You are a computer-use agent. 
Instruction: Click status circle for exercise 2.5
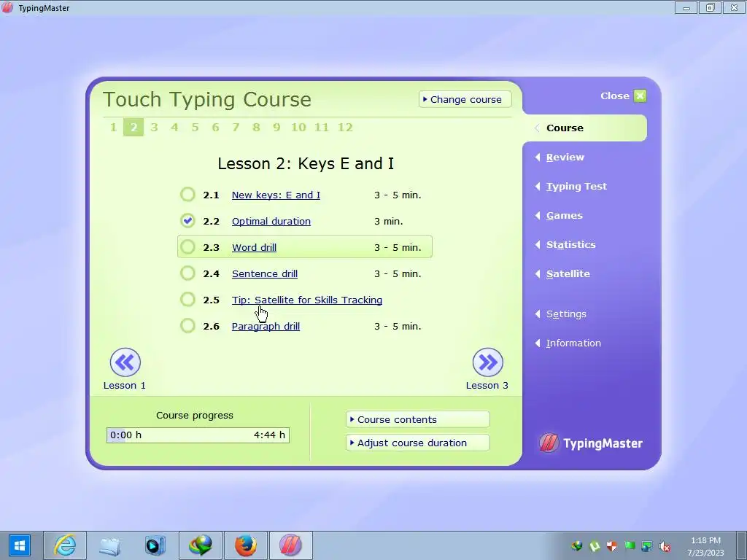187,299
